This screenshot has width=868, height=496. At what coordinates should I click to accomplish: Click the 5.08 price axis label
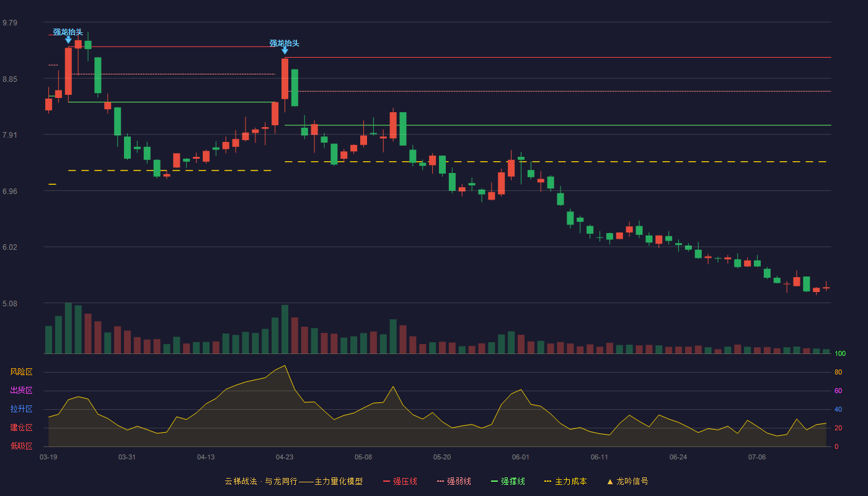10,304
